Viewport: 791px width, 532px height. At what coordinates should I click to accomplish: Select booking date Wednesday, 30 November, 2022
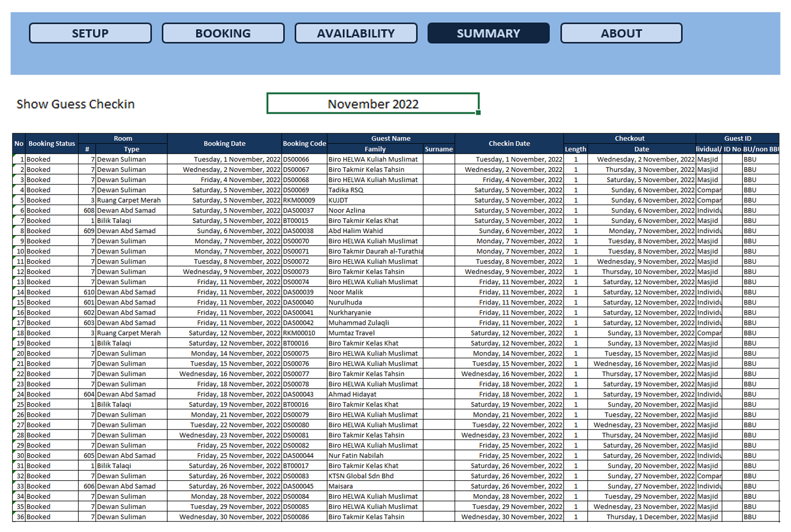[224, 517]
